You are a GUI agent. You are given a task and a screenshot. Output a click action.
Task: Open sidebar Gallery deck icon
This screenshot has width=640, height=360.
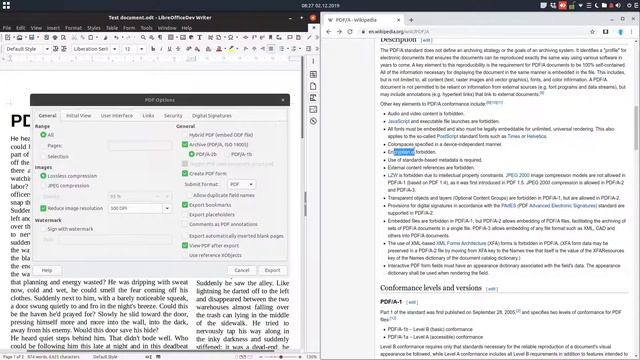(x=313, y=109)
